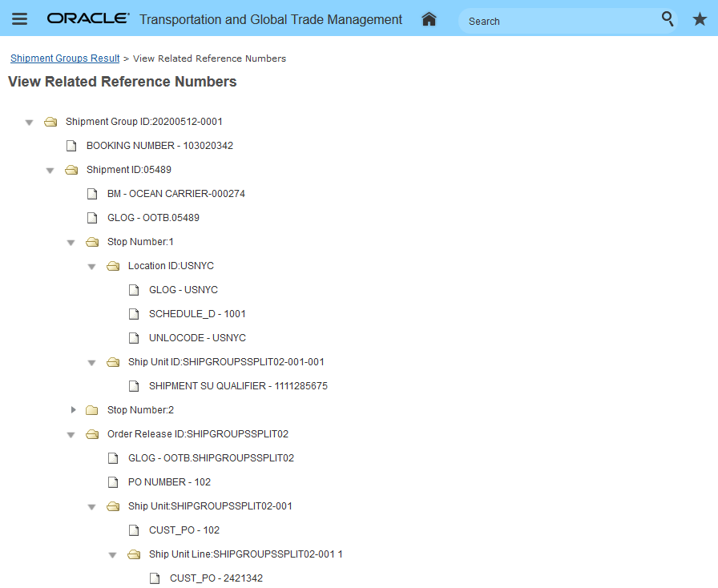
Task: Open the hamburger navigation menu
Action: click(20, 19)
